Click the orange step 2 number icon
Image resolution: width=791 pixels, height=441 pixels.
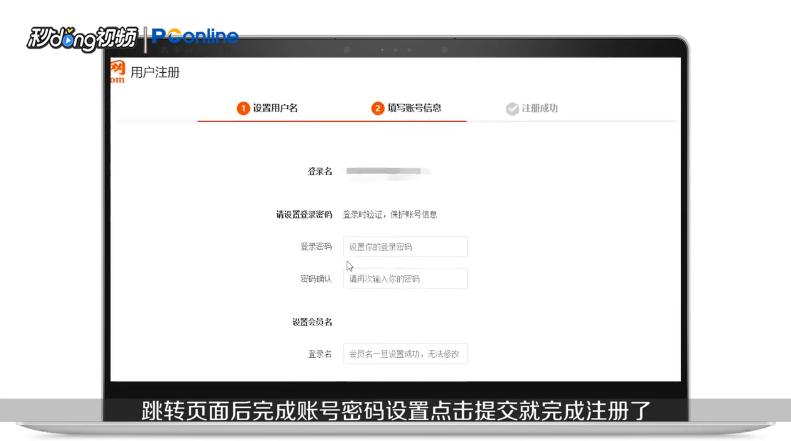pos(377,108)
